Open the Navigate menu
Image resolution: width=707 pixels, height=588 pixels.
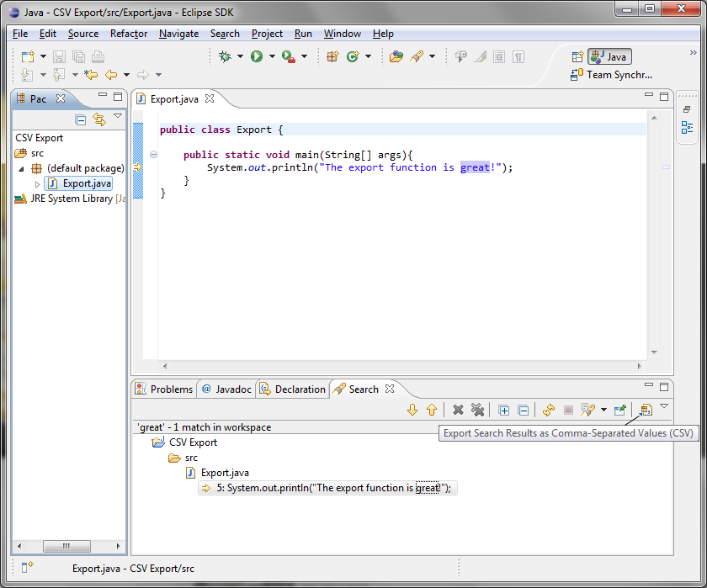click(x=178, y=34)
